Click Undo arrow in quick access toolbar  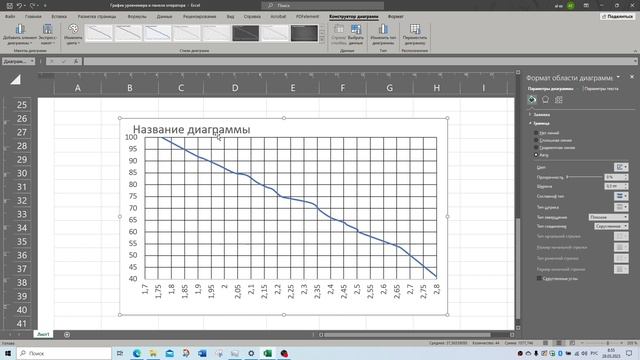pos(19,6)
